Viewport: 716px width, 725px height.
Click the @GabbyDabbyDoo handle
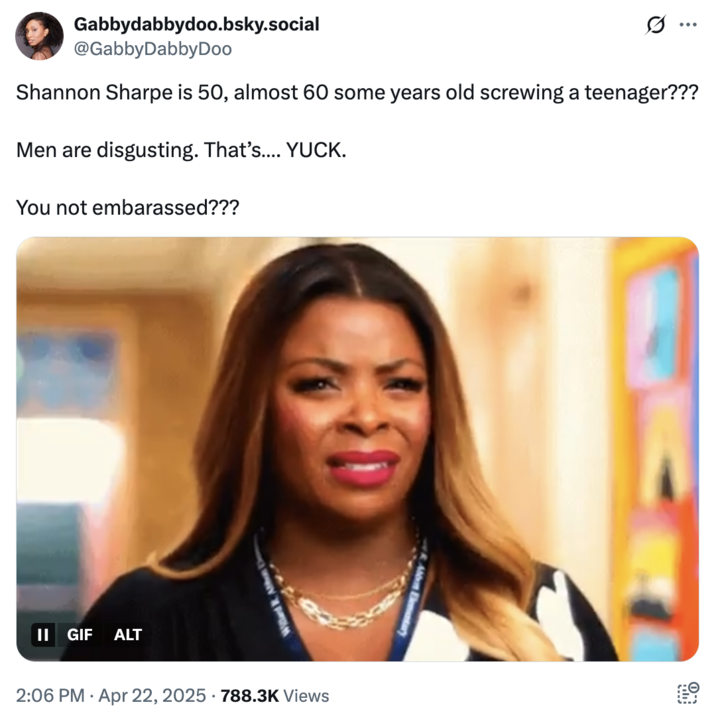(153, 49)
